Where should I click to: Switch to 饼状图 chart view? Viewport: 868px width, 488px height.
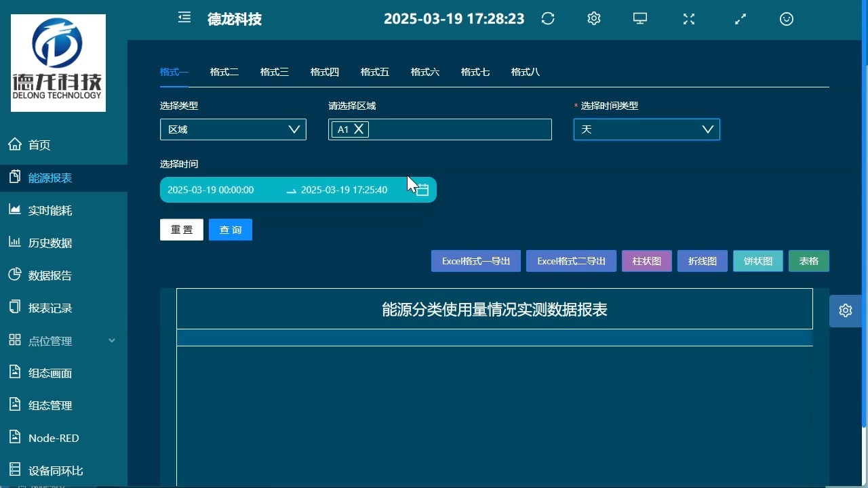tap(757, 260)
